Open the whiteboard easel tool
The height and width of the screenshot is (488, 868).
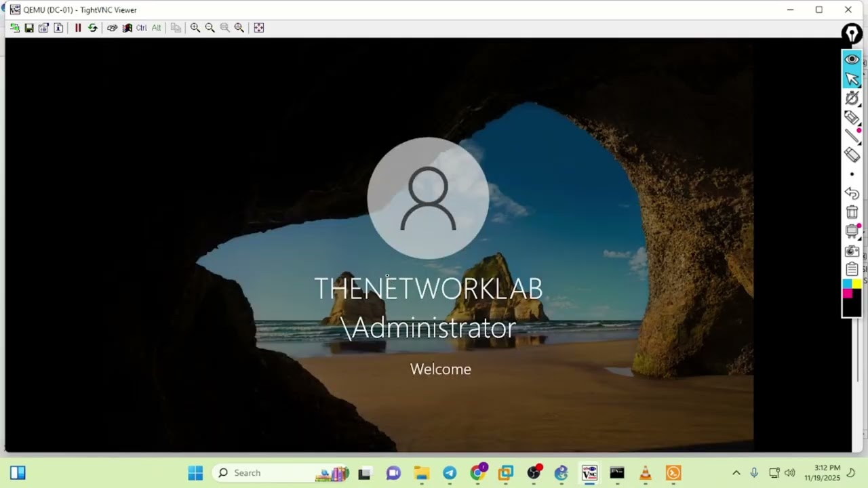click(852, 231)
